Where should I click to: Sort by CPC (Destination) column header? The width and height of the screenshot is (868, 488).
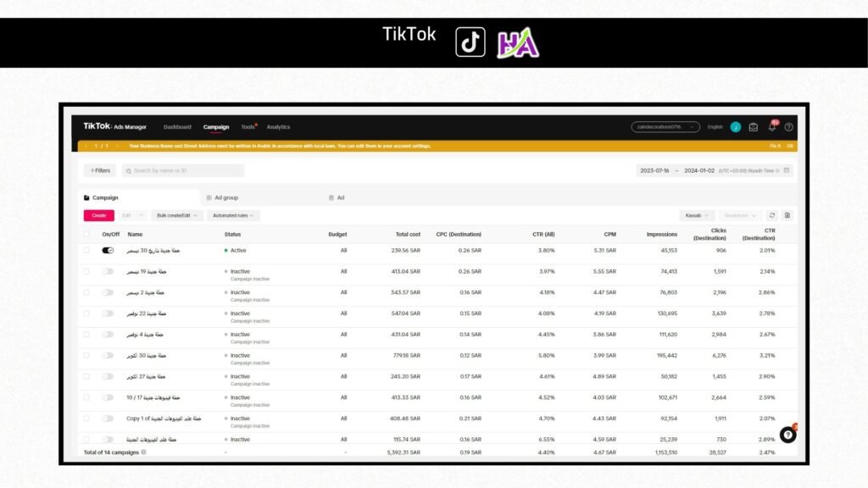tap(459, 234)
